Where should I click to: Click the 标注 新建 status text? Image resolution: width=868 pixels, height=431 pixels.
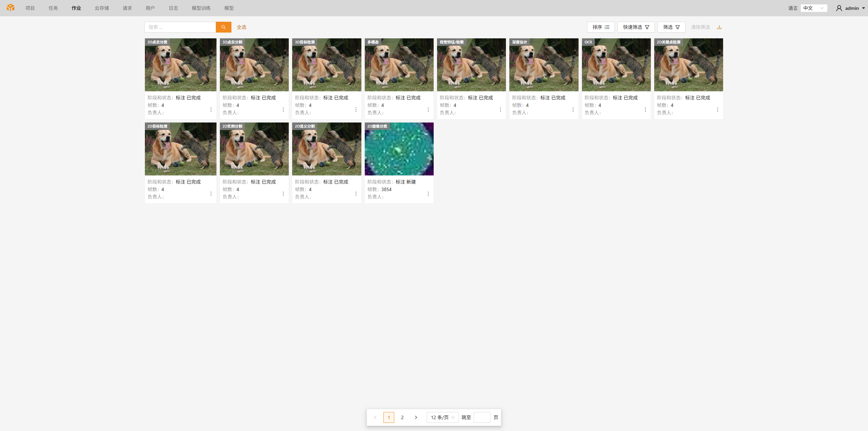tap(405, 182)
